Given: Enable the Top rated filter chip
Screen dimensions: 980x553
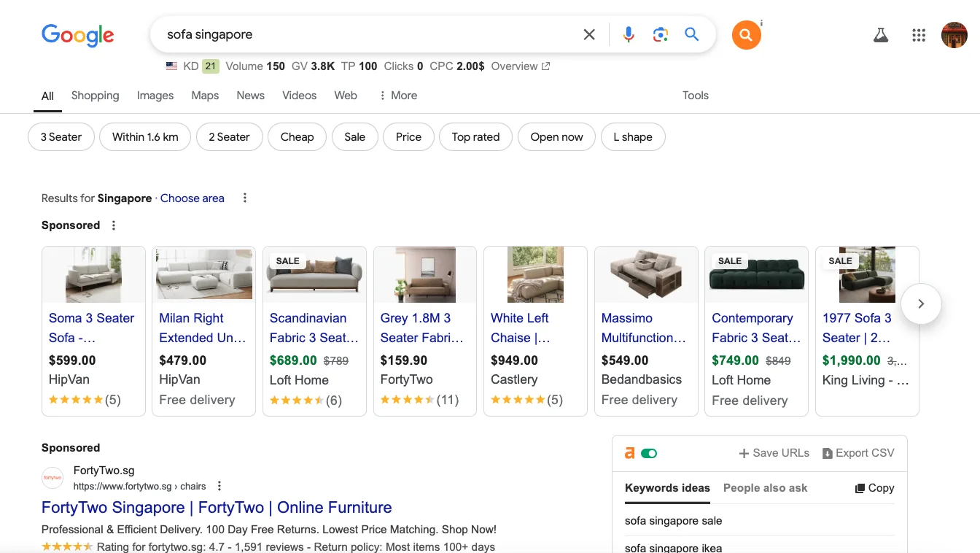Looking at the screenshot, I should [x=475, y=137].
